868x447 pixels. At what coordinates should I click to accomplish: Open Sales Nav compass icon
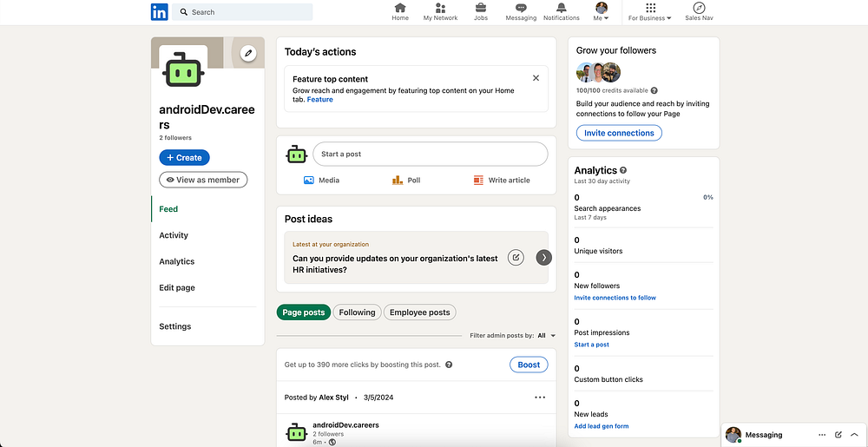699,11
